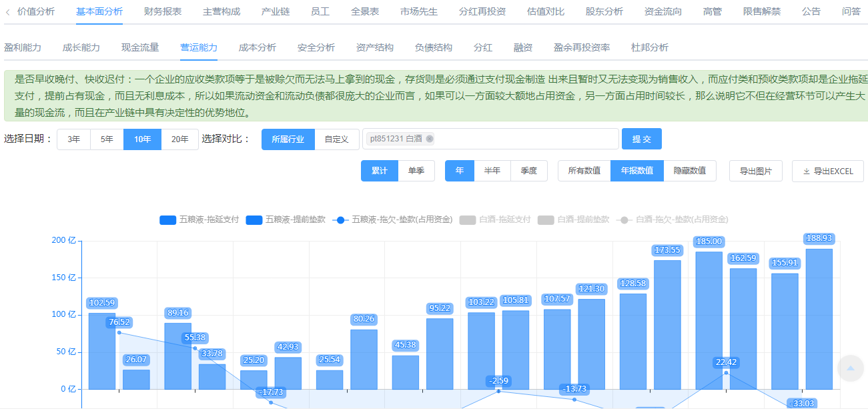Image resolution: width=868 pixels, height=411 pixels.
Task: Select 所属行业 comparison option
Action: click(288, 139)
